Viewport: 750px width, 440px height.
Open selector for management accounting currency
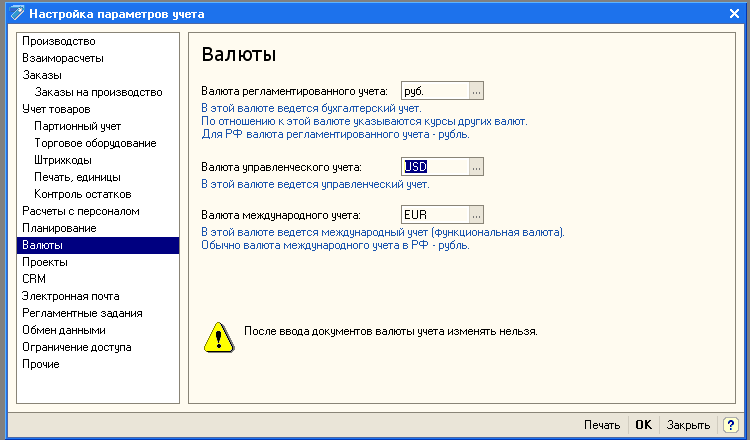click(x=476, y=167)
